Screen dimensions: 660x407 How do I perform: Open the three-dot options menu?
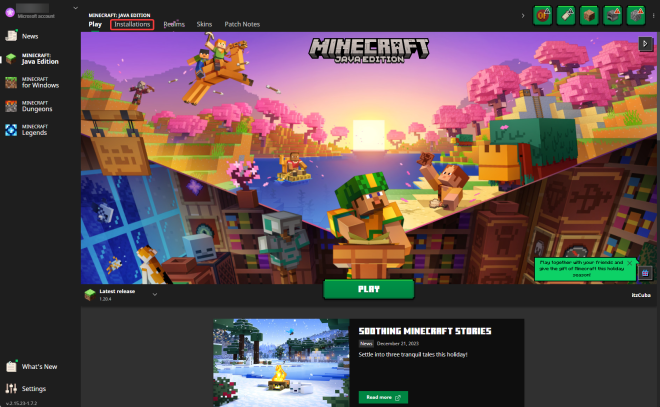coord(653,16)
